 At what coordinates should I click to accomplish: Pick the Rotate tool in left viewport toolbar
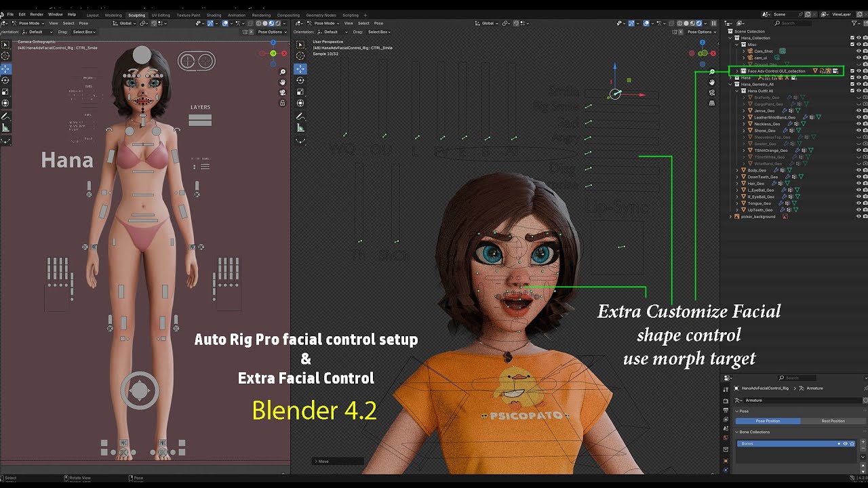click(x=5, y=80)
